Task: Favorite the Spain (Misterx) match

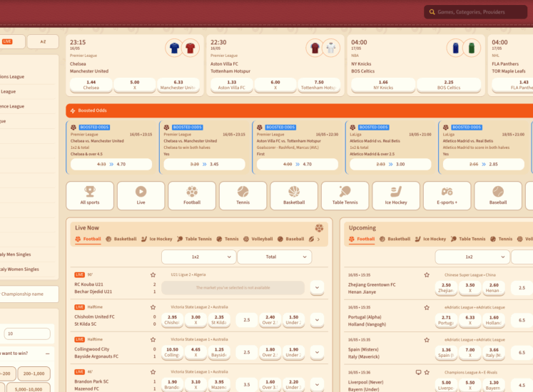Action: click(x=427, y=340)
